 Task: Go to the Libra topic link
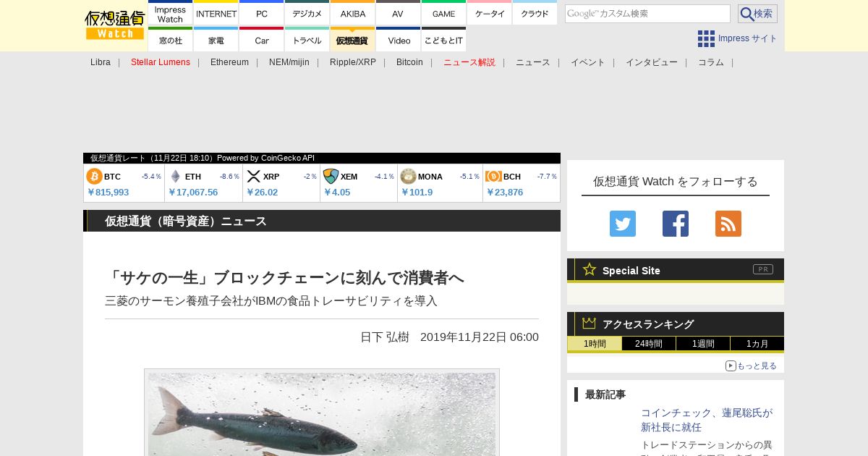[101, 62]
